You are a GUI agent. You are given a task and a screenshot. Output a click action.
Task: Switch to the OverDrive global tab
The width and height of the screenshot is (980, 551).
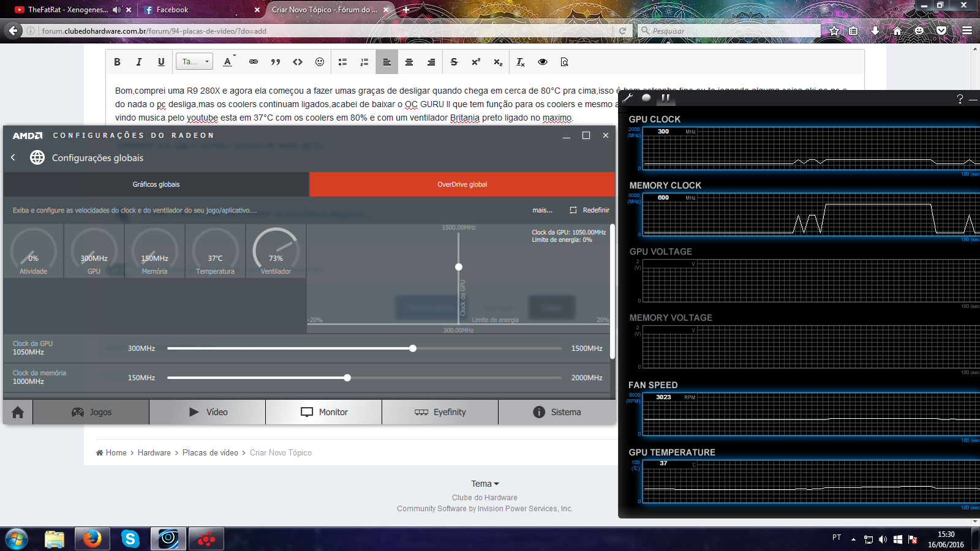pos(462,184)
